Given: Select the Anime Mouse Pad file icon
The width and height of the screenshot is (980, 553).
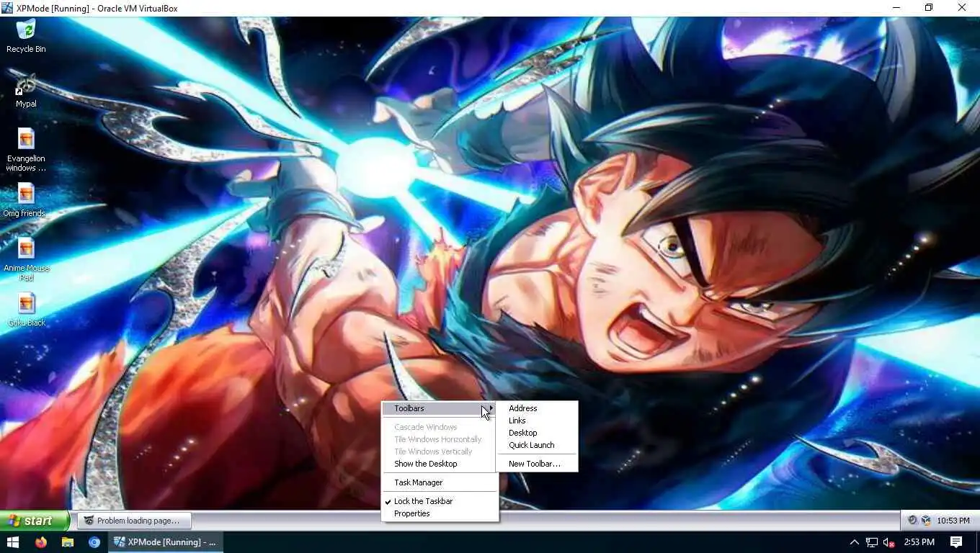Looking at the screenshot, I should tap(26, 259).
